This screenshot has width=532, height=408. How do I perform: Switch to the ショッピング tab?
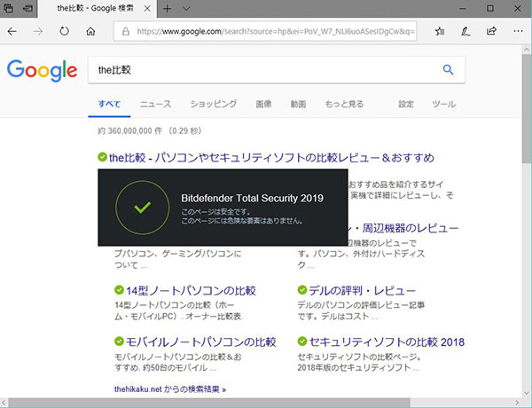(214, 104)
